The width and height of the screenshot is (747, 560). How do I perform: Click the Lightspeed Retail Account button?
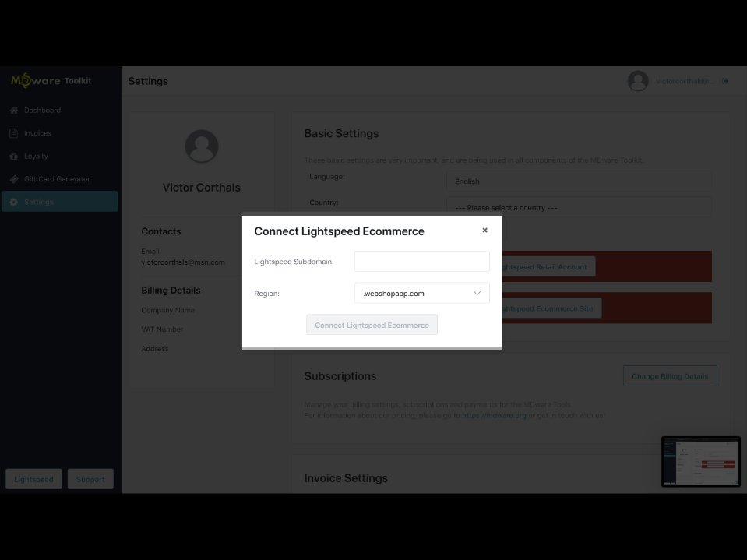click(x=548, y=266)
